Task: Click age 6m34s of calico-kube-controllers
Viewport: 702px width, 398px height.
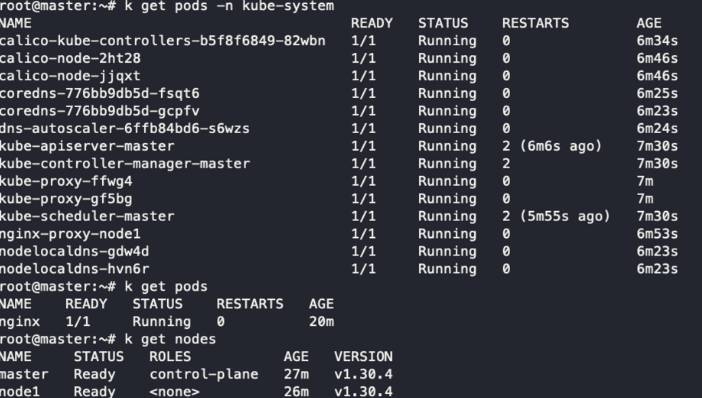Action: 657,41
